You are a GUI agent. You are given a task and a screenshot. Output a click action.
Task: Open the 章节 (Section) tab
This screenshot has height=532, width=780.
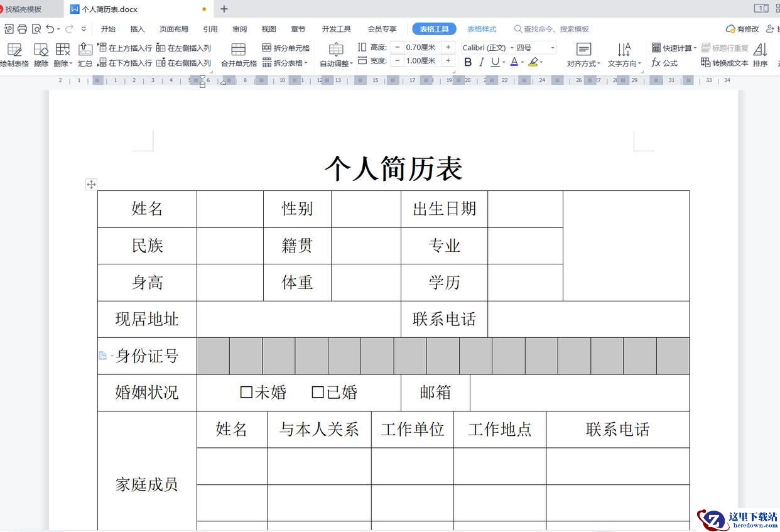coord(298,29)
